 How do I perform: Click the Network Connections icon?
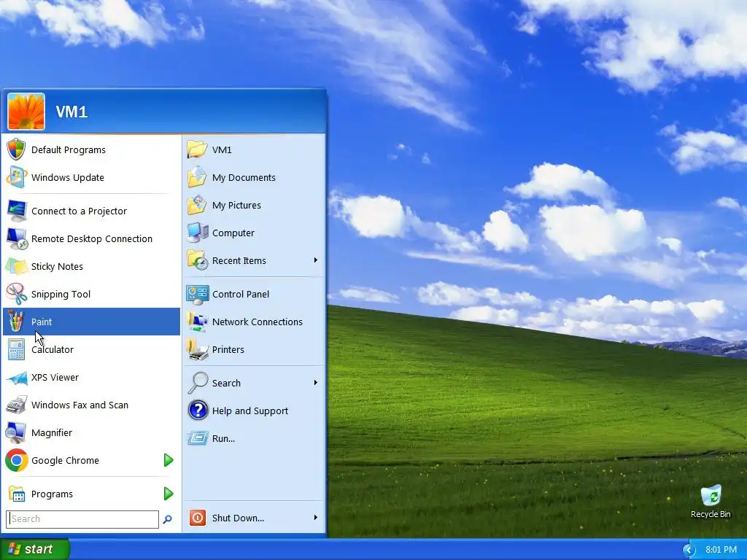point(197,322)
